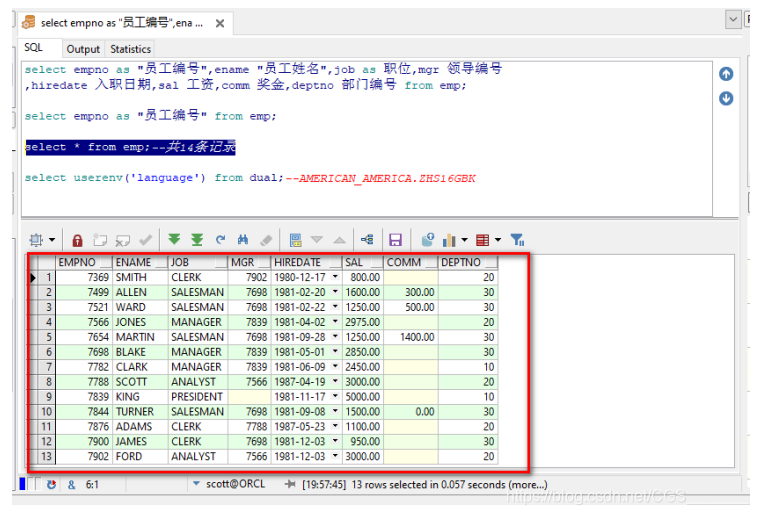Click the MGR column header
759x515 pixels.
(x=249, y=262)
